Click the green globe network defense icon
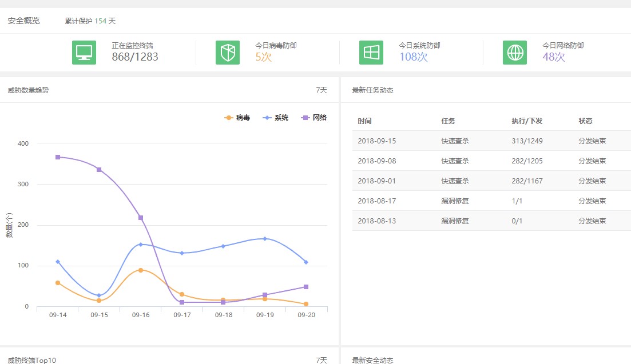 click(x=515, y=52)
